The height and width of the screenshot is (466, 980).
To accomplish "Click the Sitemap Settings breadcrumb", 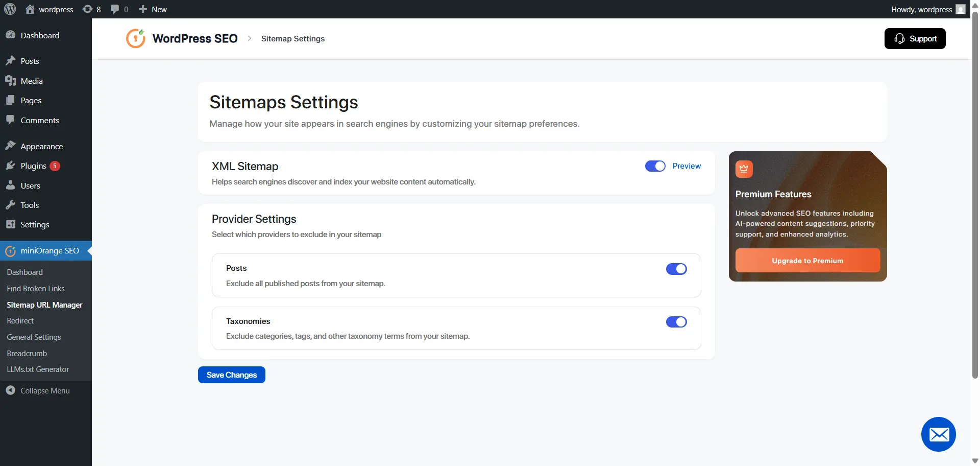I will pyautogui.click(x=292, y=39).
